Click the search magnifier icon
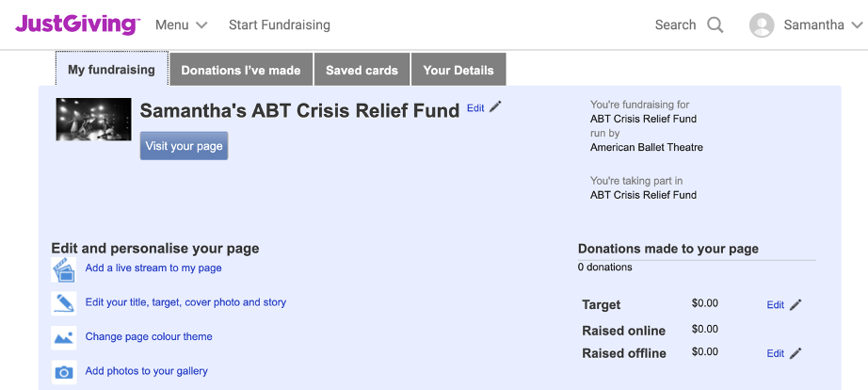Viewport: 868px width, 390px height. (x=715, y=24)
